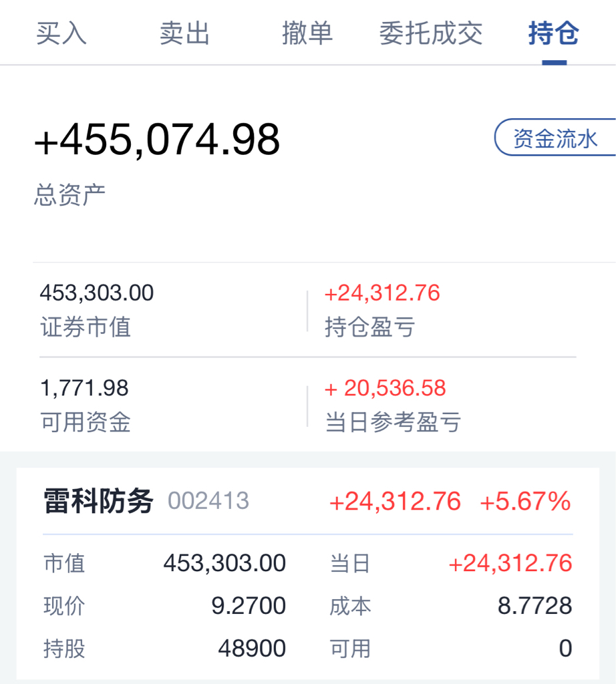Open the 持仓 tab
The height and width of the screenshot is (684, 616).
coord(554,33)
